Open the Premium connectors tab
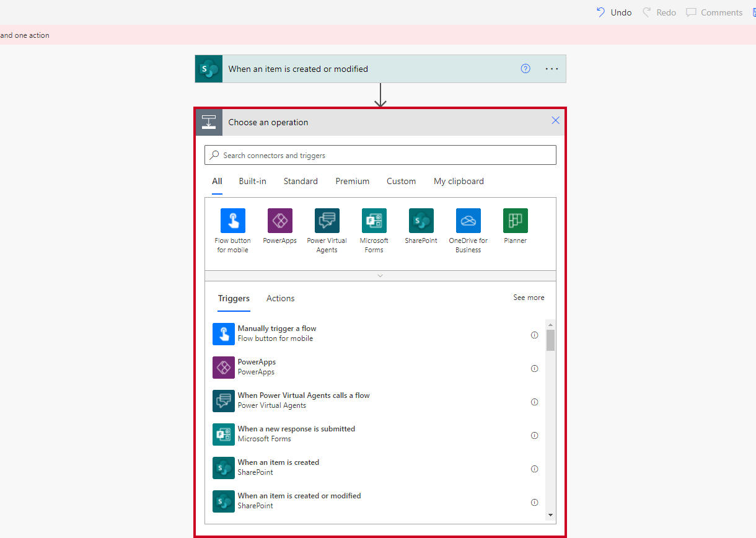 pos(353,181)
